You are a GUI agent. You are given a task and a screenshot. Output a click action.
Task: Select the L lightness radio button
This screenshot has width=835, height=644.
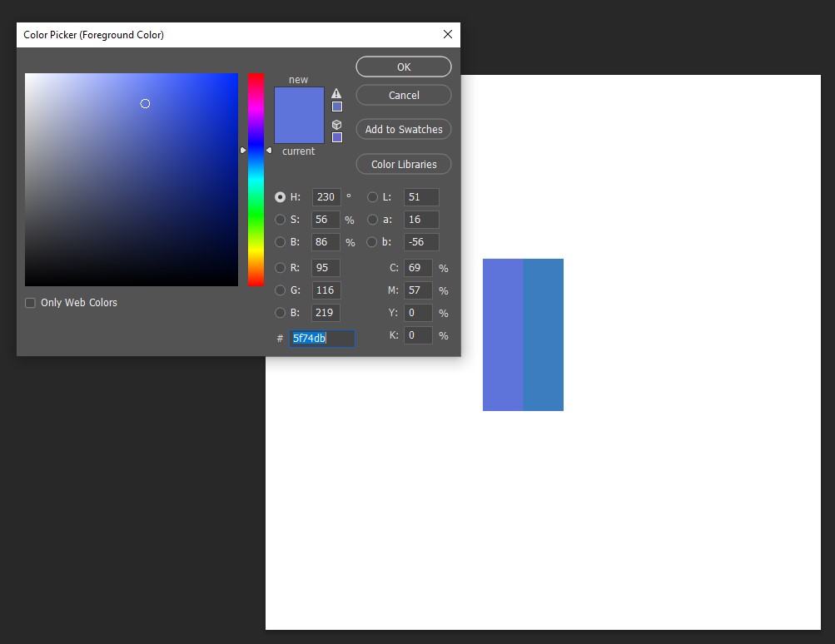[372, 197]
